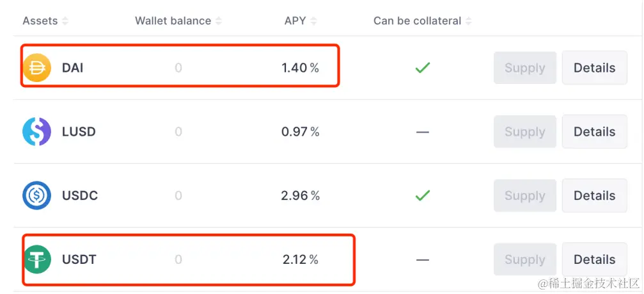Viewport: 644px width, 294px height.
Task: Click Supply button for USDC
Action: click(525, 196)
